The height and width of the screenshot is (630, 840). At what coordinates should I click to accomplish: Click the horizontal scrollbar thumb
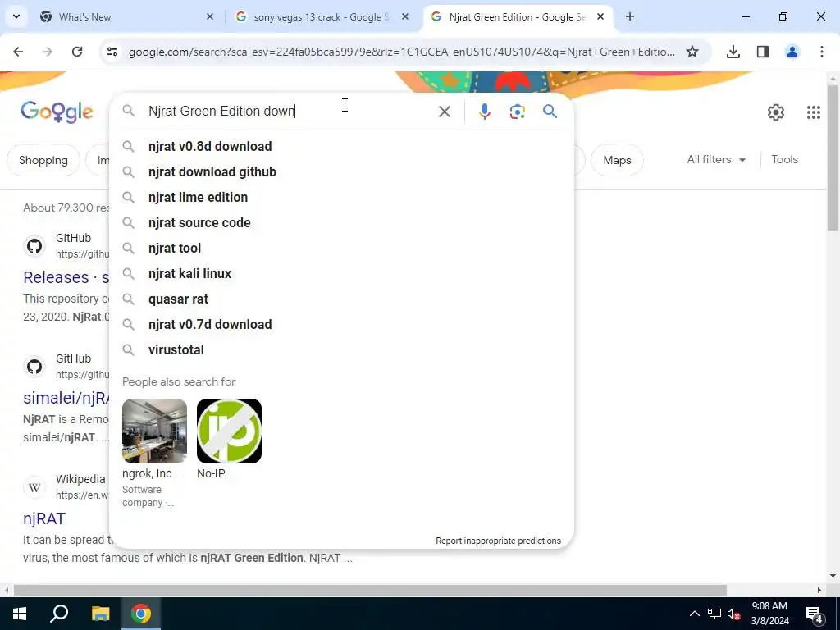coord(370,590)
